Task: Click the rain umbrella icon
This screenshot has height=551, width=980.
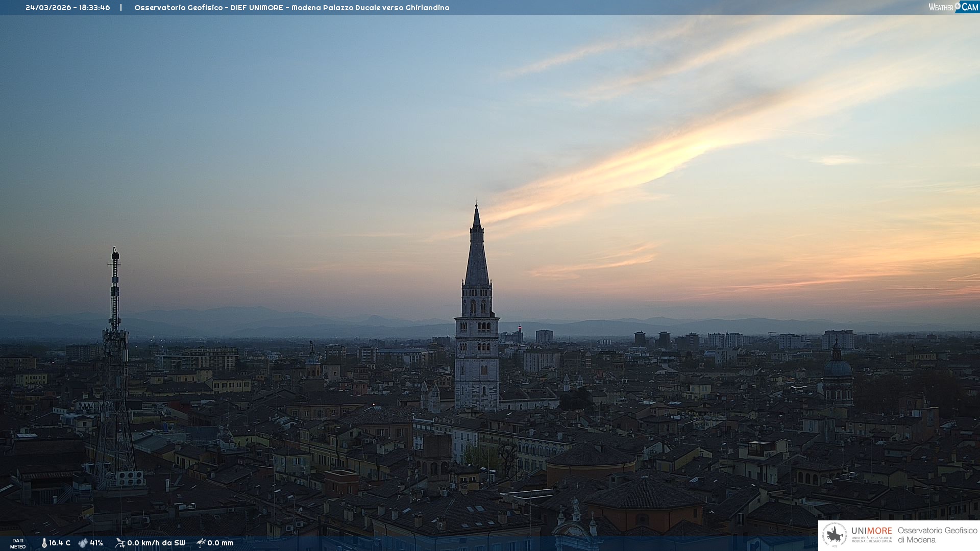Action: point(201,543)
